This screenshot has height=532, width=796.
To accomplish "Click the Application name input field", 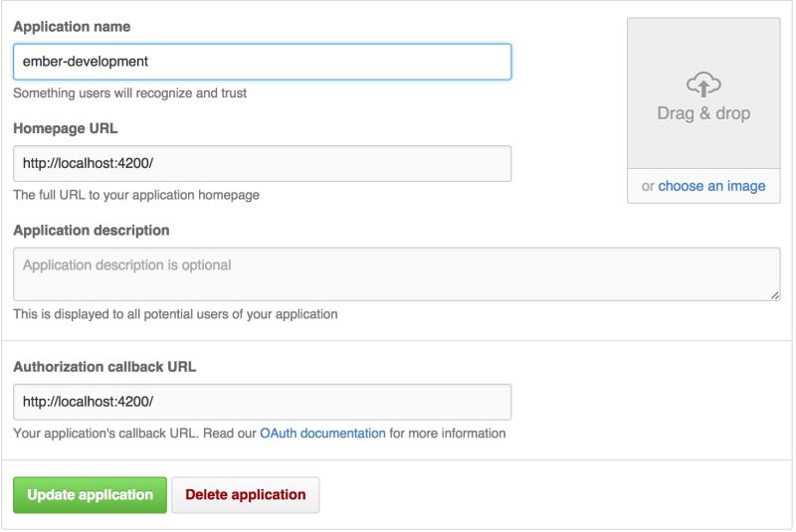I will coord(262,62).
